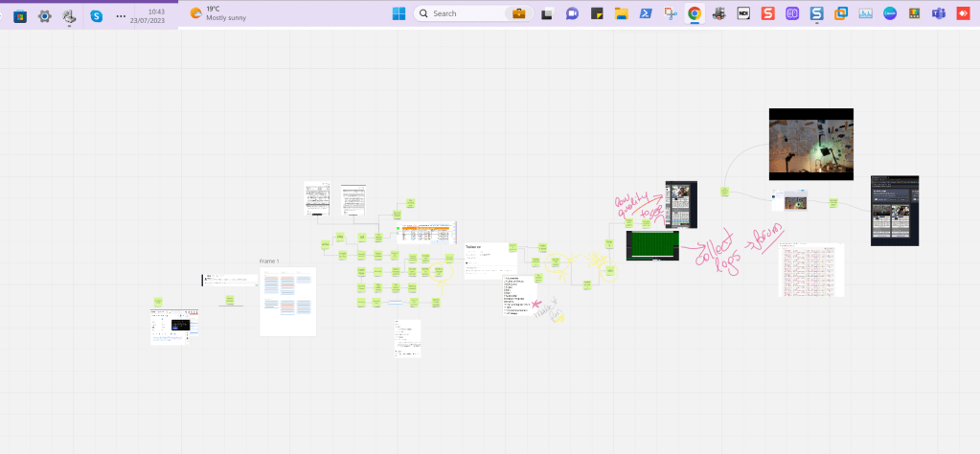Switch to the Google Chrome window
Screen dimensions: 980x454
point(695,13)
